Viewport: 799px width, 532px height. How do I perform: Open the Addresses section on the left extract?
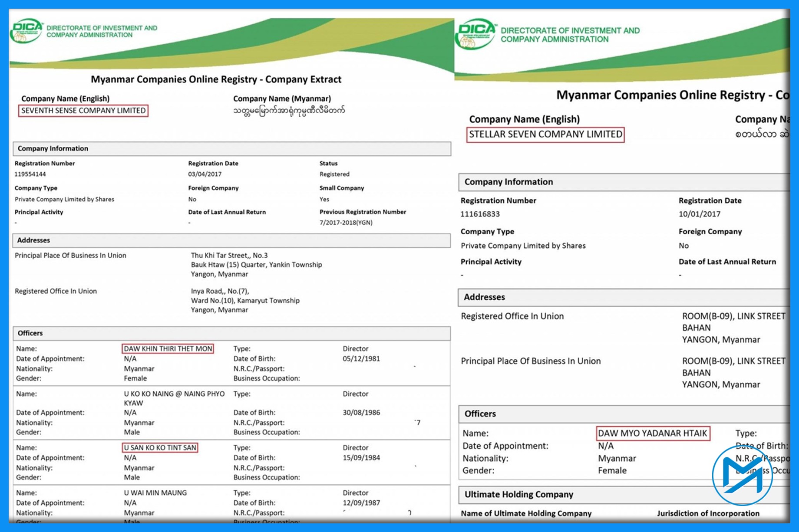click(33, 240)
